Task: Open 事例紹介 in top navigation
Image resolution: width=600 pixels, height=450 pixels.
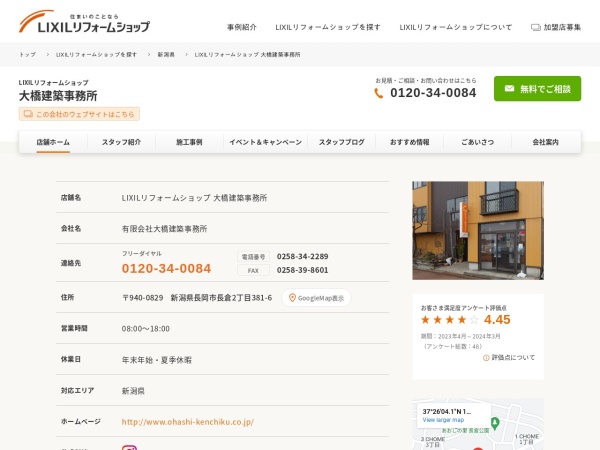Action: [x=242, y=27]
